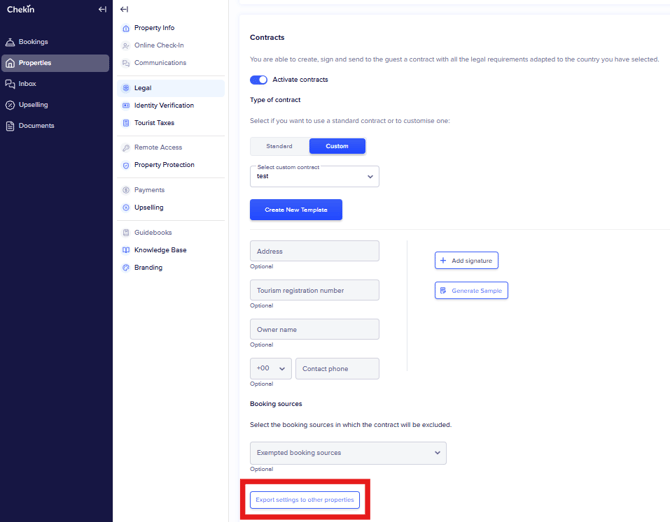Click Export settings to other properties
Screen dimensions: 670x522
click(305, 500)
